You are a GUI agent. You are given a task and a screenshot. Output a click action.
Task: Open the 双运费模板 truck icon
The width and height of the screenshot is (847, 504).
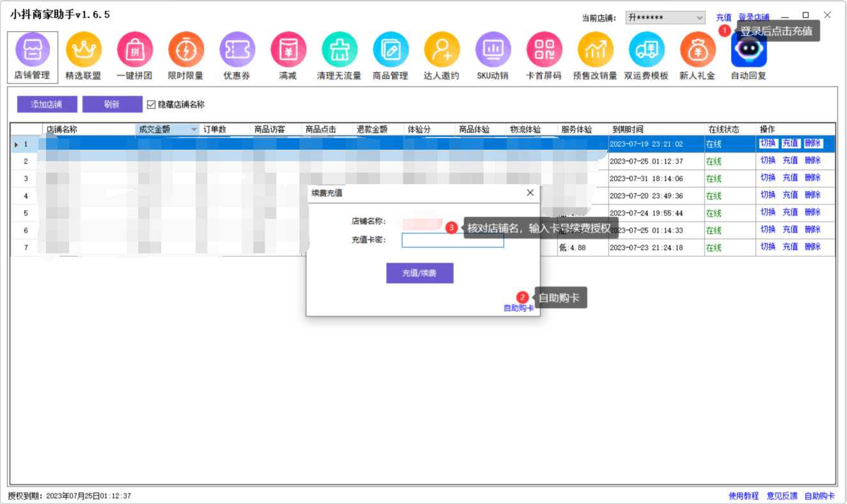pos(646,50)
